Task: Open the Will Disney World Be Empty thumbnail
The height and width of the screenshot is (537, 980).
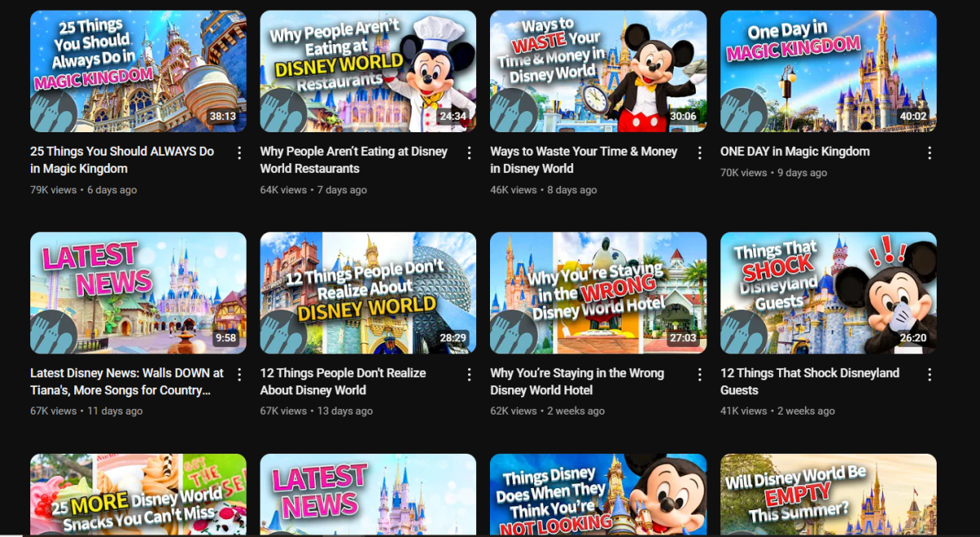Action: (x=828, y=495)
